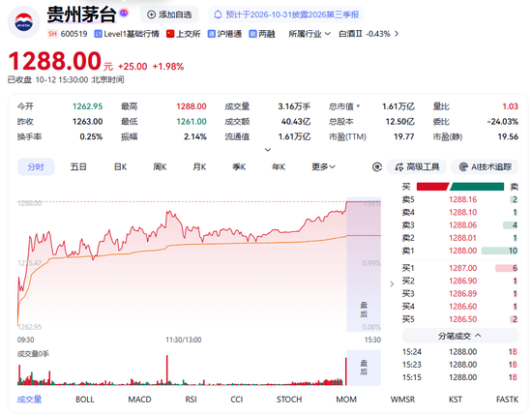Collapse order book panel with side arrow
The height and width of the screenshot is (415, 532).
click(x=392, y=284)
